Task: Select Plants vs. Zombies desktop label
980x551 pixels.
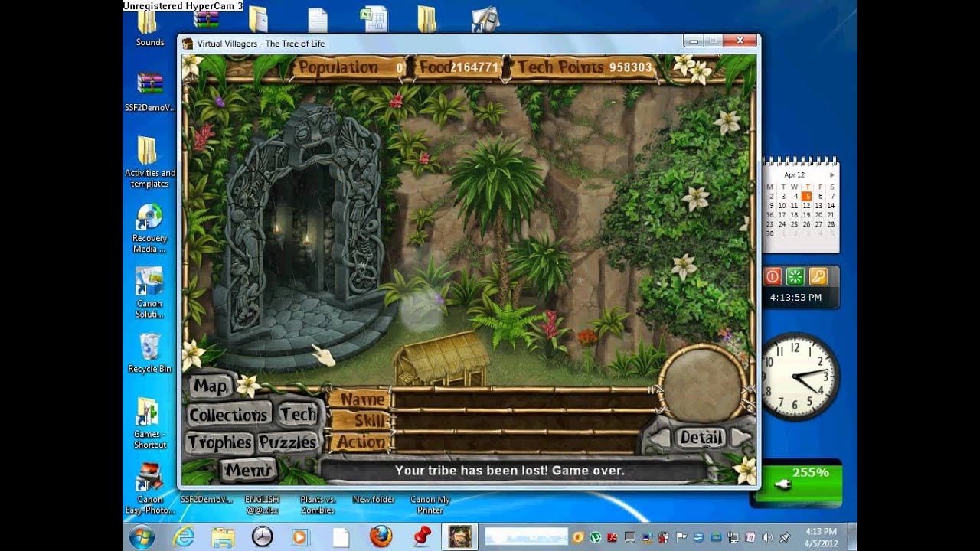Action: (x=317, y=504)
